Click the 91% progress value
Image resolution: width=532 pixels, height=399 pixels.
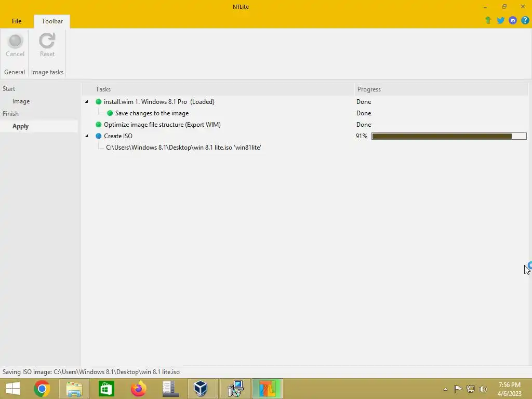(362, 136)
